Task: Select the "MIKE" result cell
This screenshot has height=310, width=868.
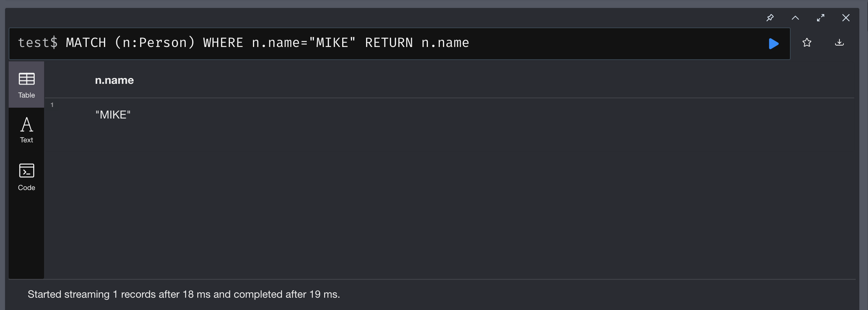Action: point(113,115)
